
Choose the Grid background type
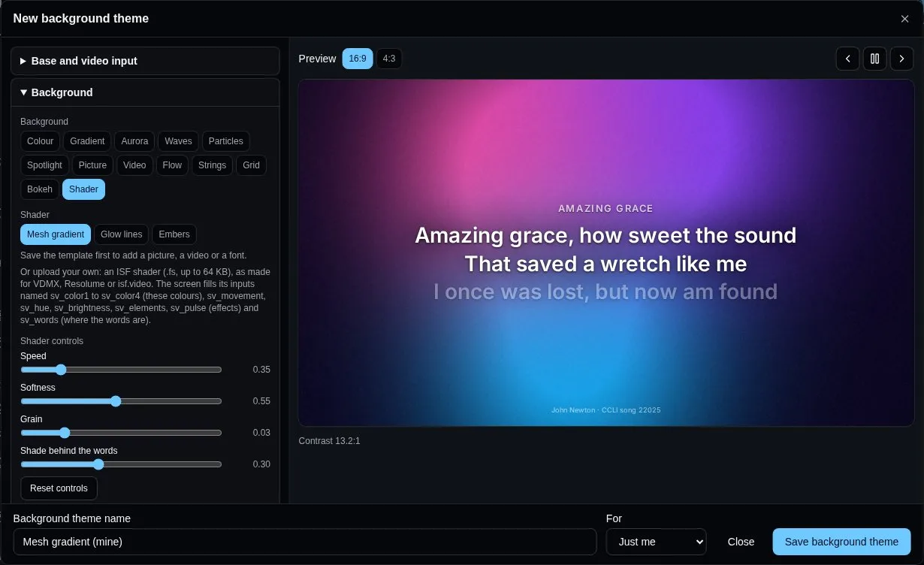point(251,165)
